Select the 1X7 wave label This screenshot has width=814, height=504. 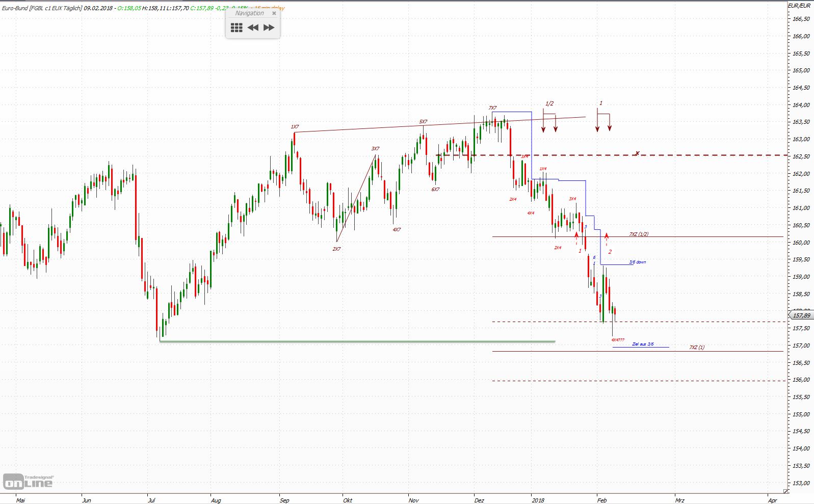point(295,127)
